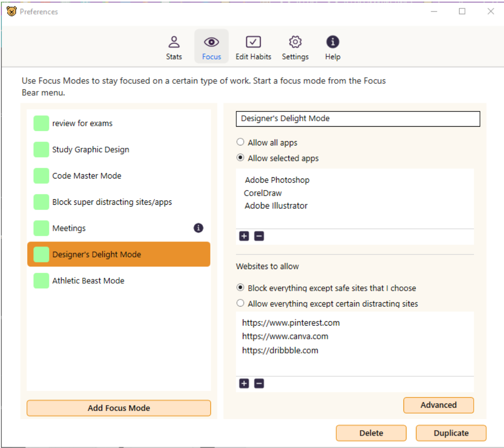Choose Block everything except safe sites

tap(240, 287)
